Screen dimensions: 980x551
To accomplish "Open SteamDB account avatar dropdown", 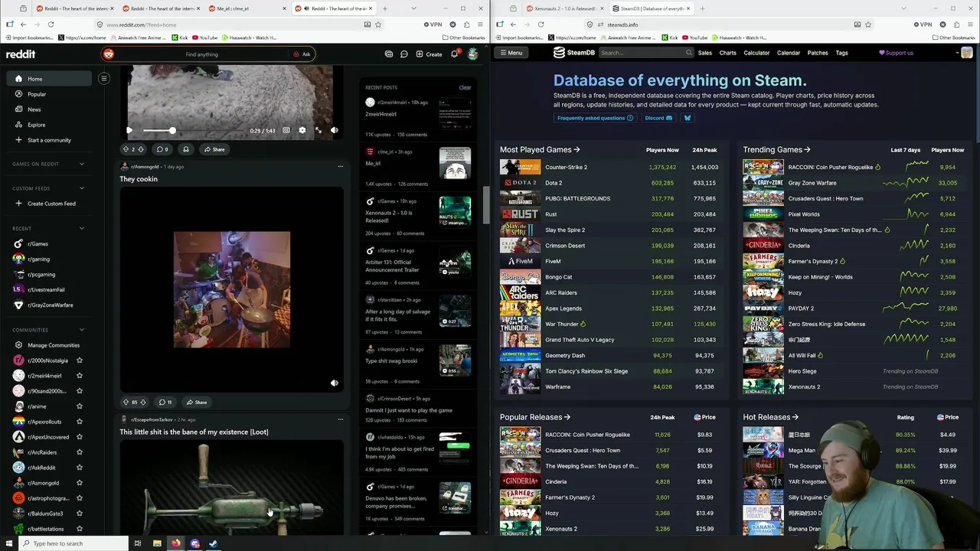I will coord(964,53).
